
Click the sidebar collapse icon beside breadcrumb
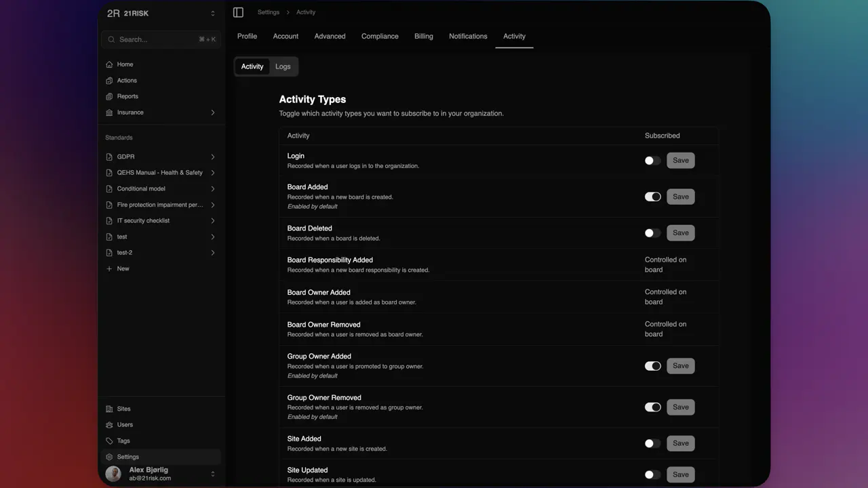(x=238, y=12)
